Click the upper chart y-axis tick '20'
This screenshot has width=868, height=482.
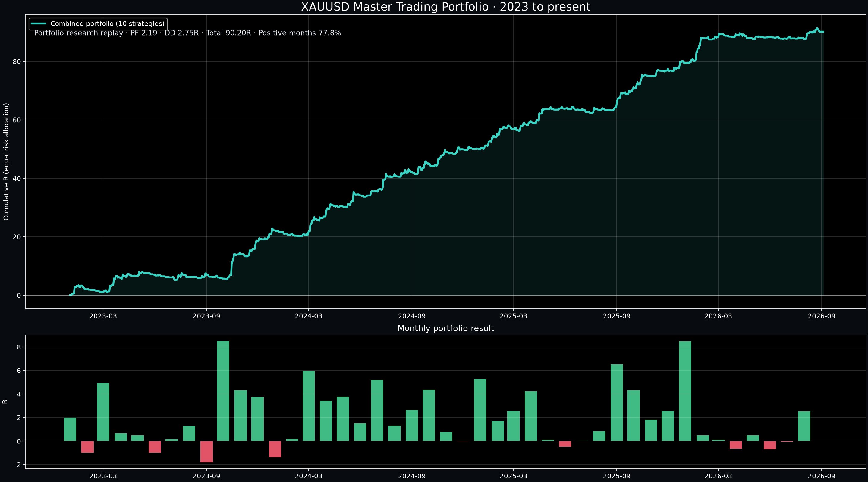pos(17,237)
